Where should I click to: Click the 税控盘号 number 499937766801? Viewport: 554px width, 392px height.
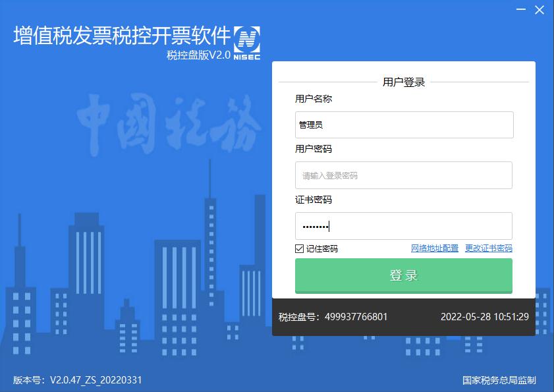click(x=358, y=316)
